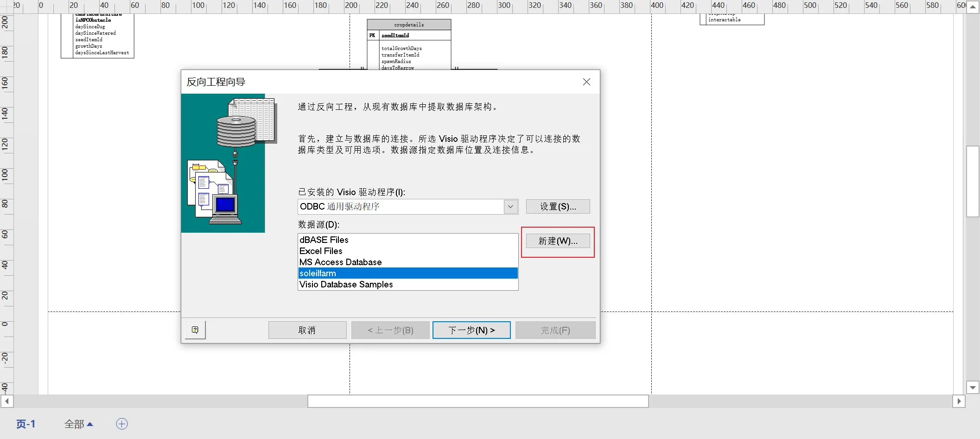Click the vertical scrollbar up arrow

pyautogui.click(x=973, y=7)
